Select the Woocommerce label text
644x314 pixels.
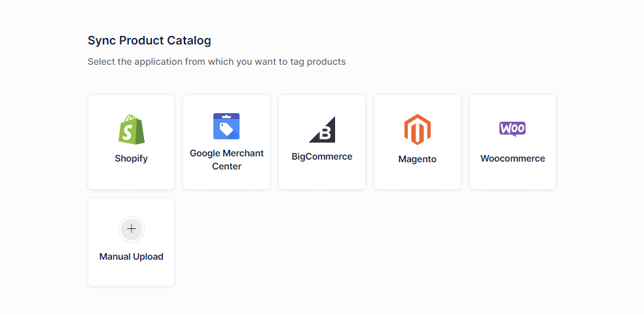[512, 158]
